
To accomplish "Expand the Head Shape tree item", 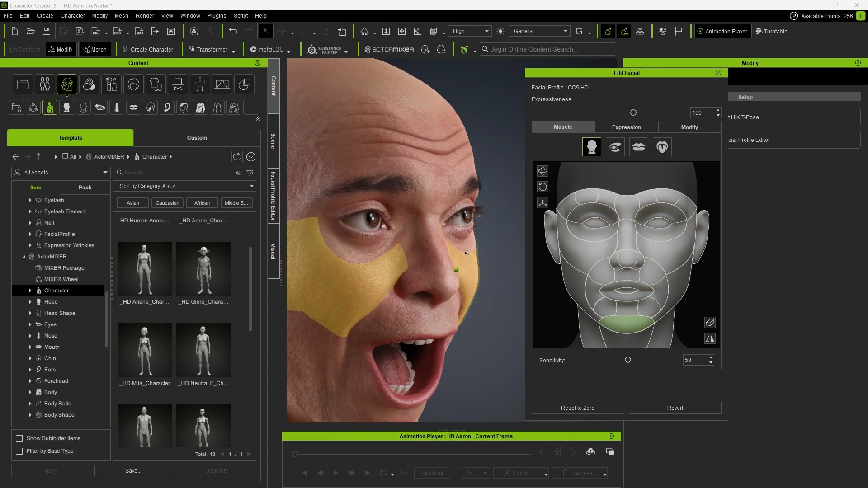I will [30, 313].
